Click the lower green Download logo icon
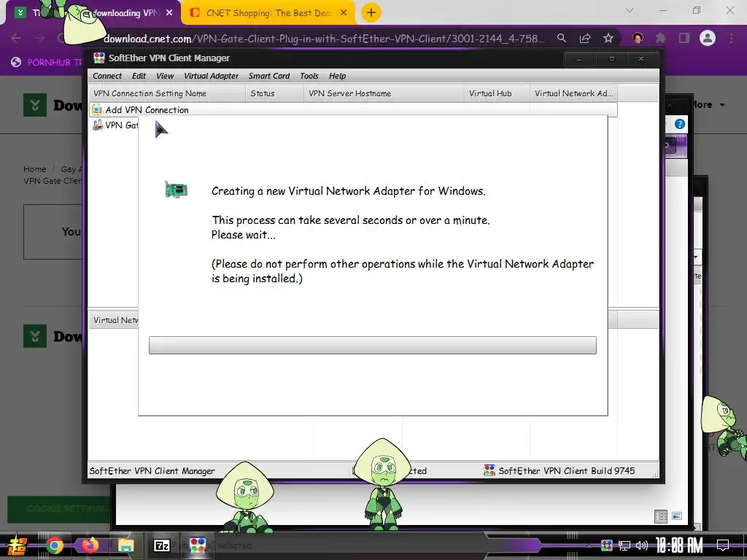The image size is (747, 560). click(35, 336)
